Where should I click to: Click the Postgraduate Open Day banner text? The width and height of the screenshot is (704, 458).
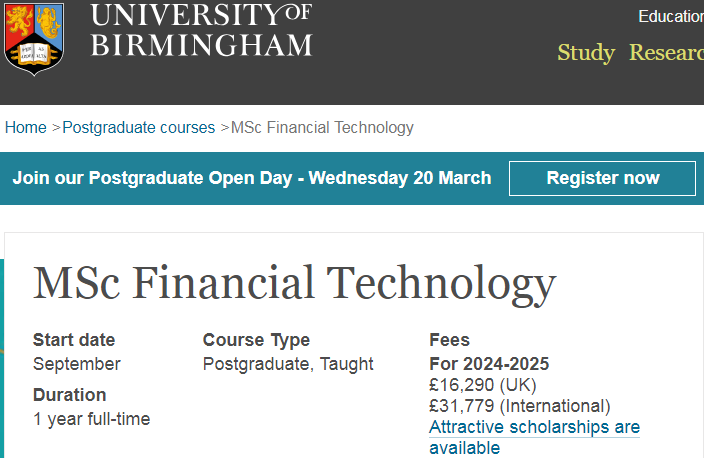point(252,178)
